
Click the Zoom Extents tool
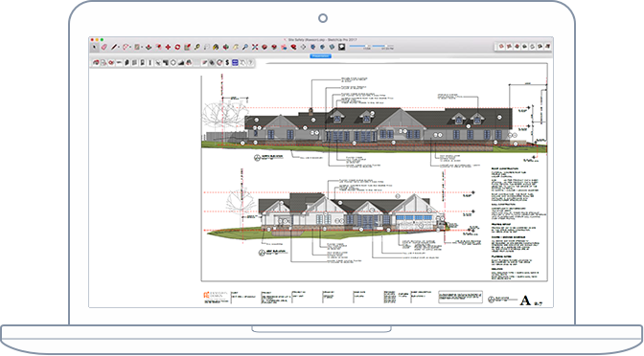pos(255,47)
